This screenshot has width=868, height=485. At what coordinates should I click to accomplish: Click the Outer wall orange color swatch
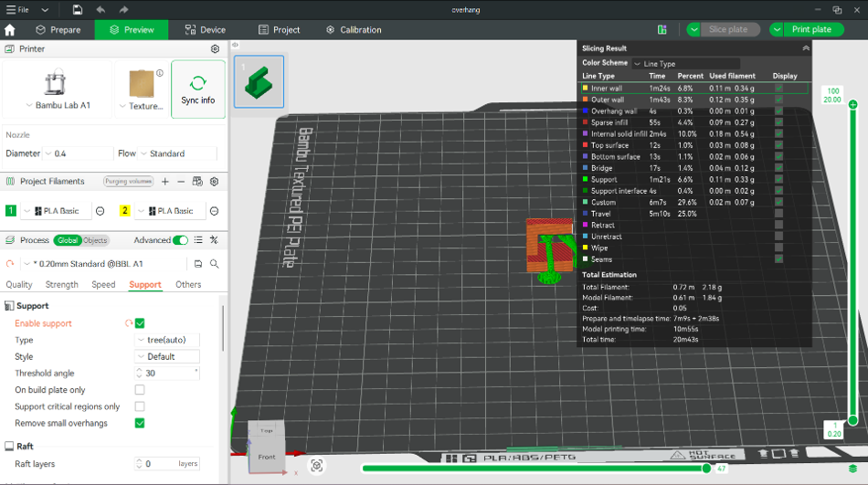(x=585, y=100)
